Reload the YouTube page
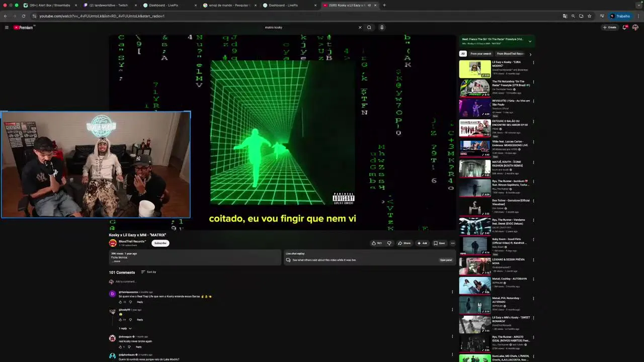644x362 pixels. (x=23, y=16)
